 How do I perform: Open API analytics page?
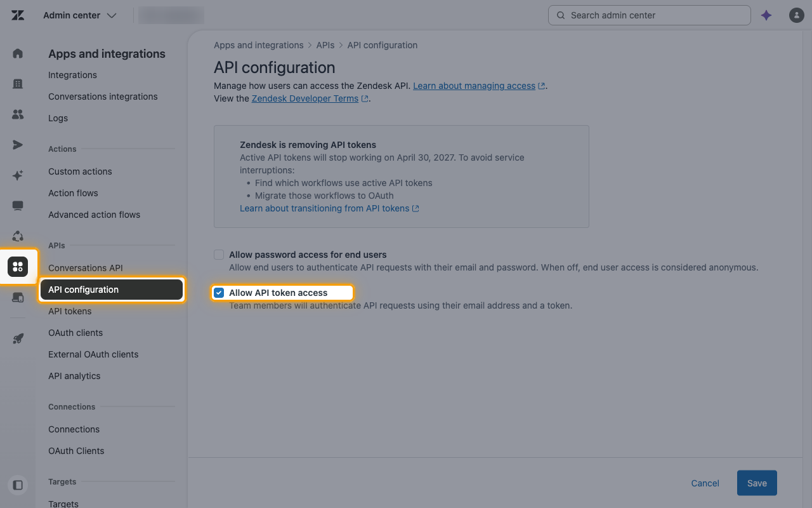(74, 376)
